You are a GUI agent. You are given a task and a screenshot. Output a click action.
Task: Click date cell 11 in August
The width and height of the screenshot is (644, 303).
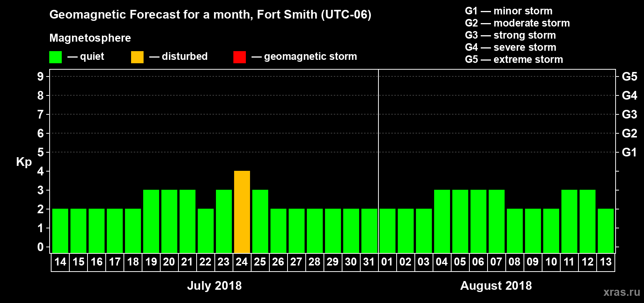pyautogui.click(x=569, y=262)
